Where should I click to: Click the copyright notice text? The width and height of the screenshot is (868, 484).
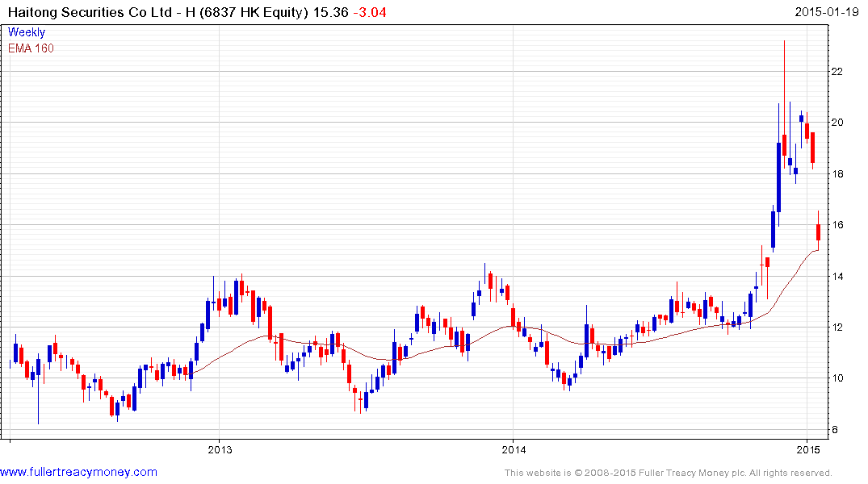(x=669, y=473)
